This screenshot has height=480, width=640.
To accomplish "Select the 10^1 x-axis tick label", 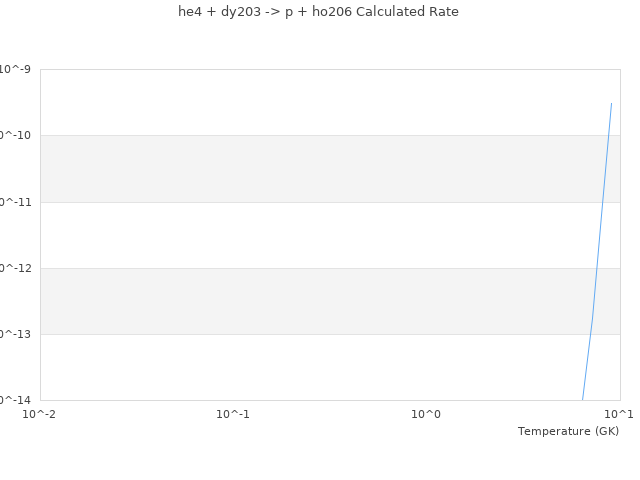I will click(x=618, y=414).
